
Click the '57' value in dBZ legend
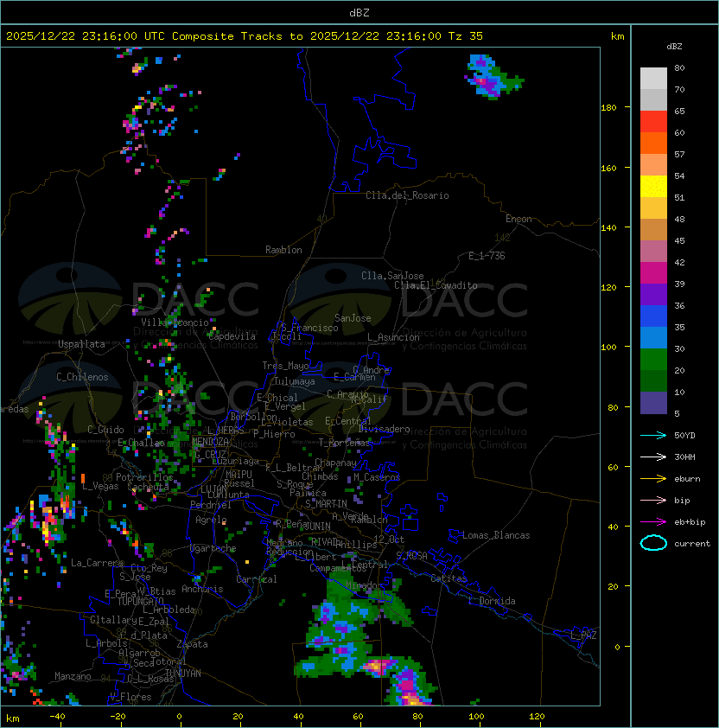click(x=679, y=154)
